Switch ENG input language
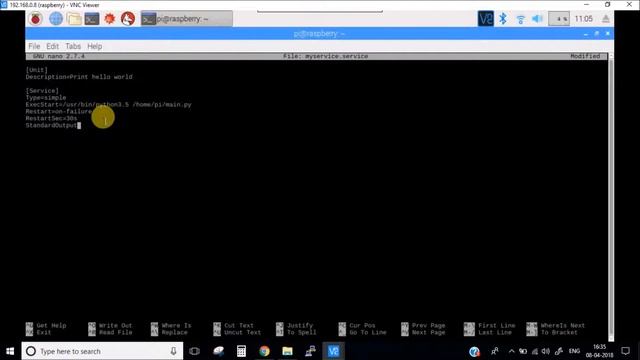The width and height of the screenshot is (640, 360). [574, 351]
